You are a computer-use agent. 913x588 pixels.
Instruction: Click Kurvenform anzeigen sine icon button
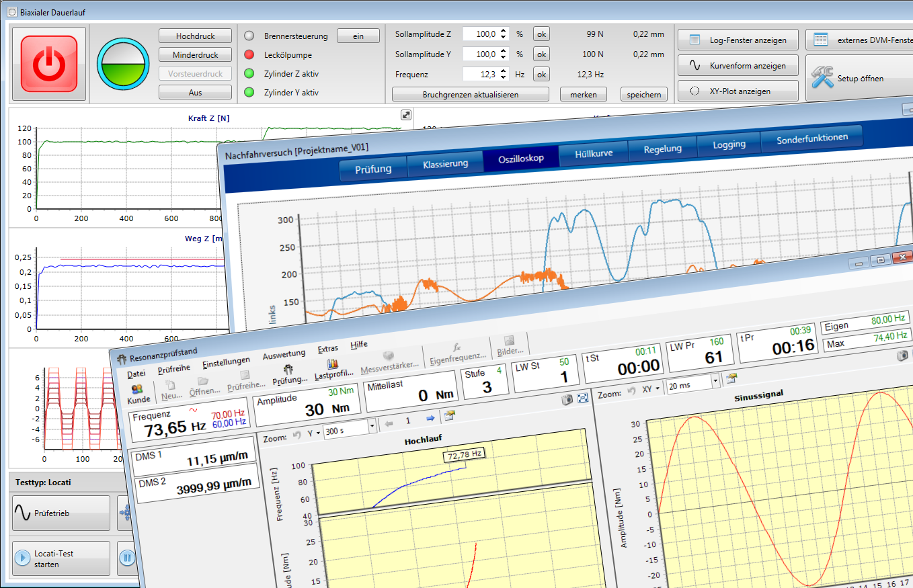(738, 65)
